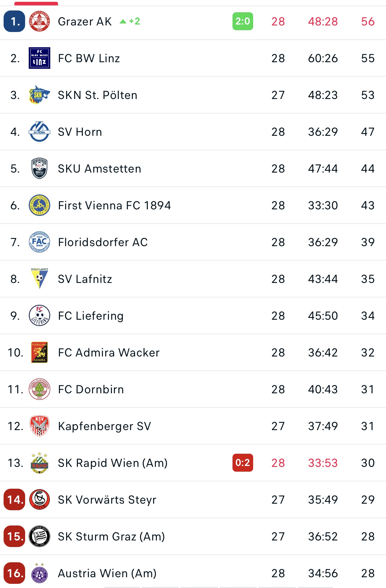The width and height of the screenshot is (386, 588).
Task: Select SK Rapid Wien (Am) team name
Action: point(113,463)
